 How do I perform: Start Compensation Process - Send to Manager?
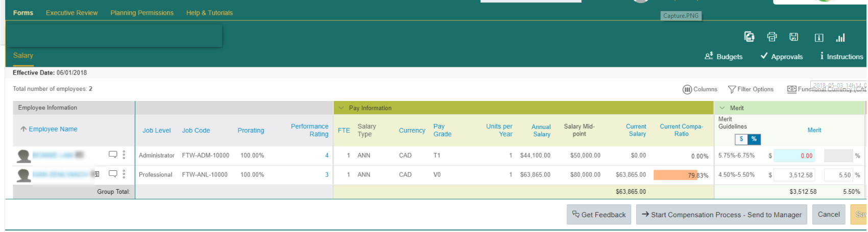(722, 215)
